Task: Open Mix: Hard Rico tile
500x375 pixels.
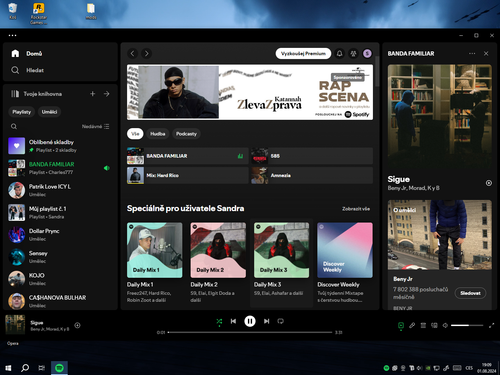Action: (187, 175)
